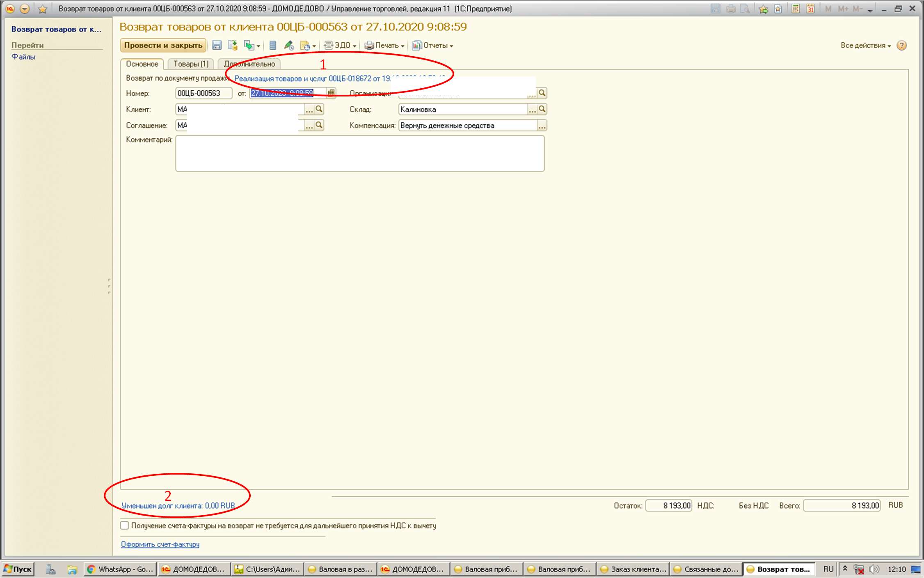Open the help question mark icon
Screen dimensions: 924x578
(901, 46)
